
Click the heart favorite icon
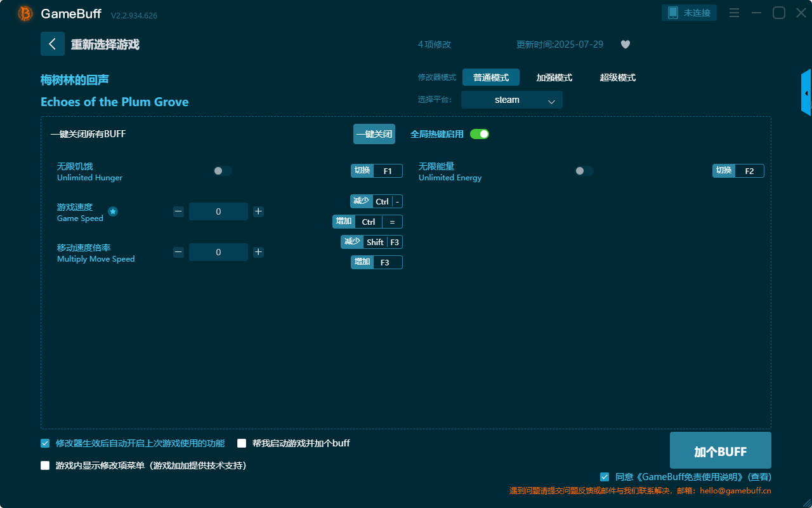pyautogui.click(x=625, y=44)
